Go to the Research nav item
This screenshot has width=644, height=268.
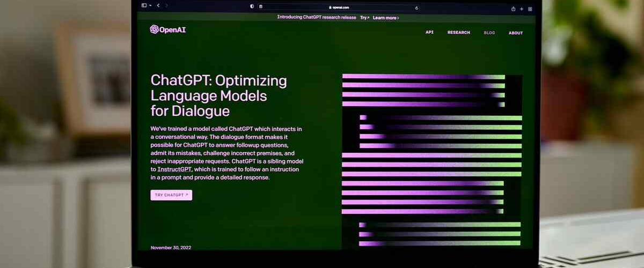[458, 32]
